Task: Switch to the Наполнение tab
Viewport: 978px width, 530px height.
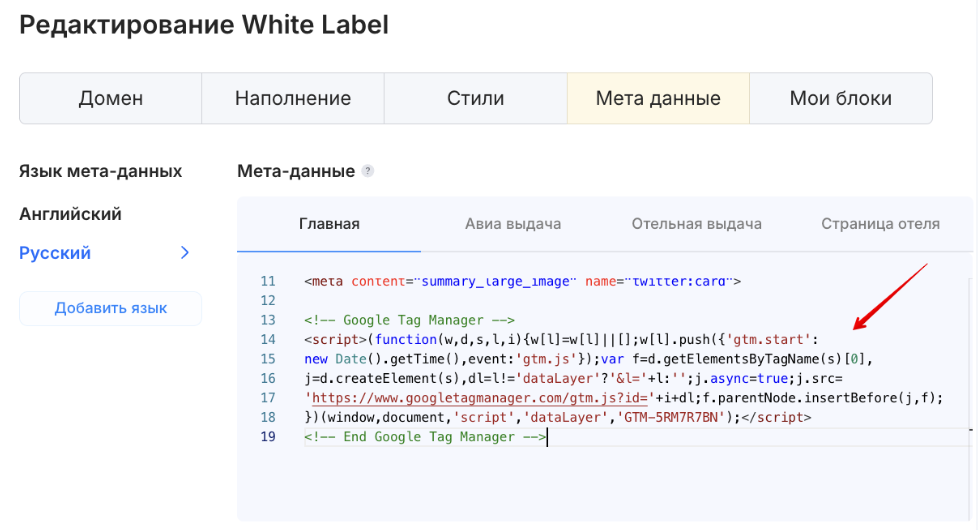Action: 293,98
